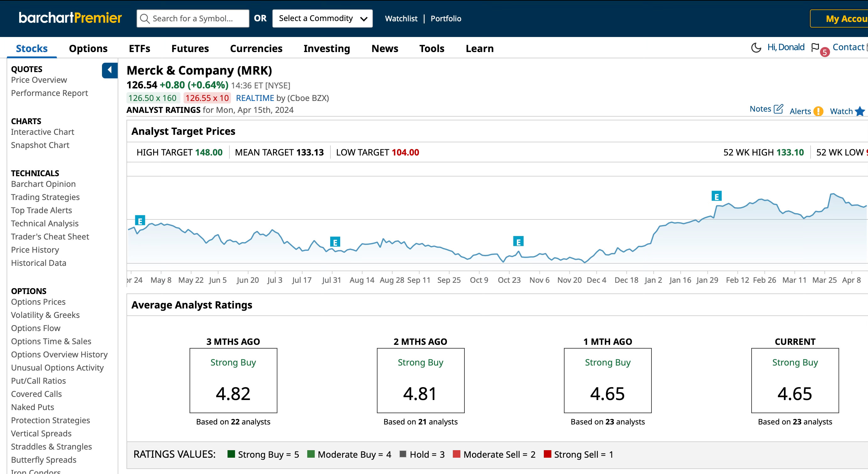Open Options Prices

coord(38,302)
